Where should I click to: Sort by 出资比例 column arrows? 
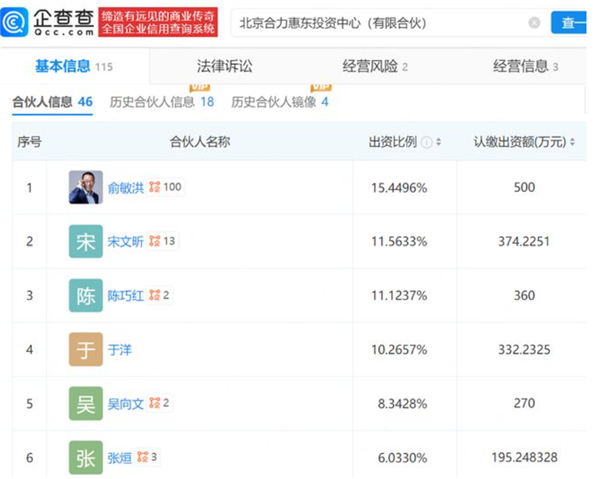pos(439,142)
